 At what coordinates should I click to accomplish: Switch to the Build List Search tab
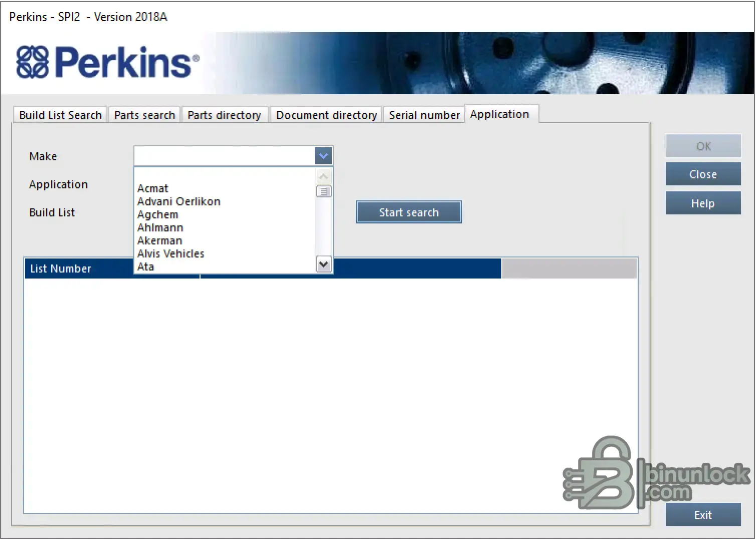pyautogui.click(x=60, y=115)
